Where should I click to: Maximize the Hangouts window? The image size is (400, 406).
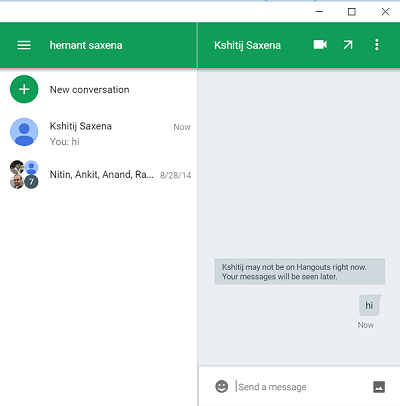tap(352, 12)
